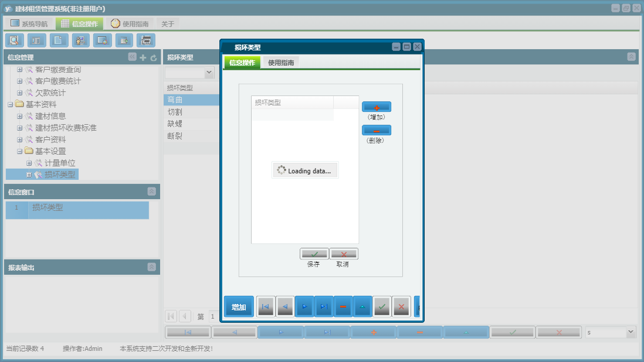Select the 缺螺 row in the list

click(x=191, y=124)
